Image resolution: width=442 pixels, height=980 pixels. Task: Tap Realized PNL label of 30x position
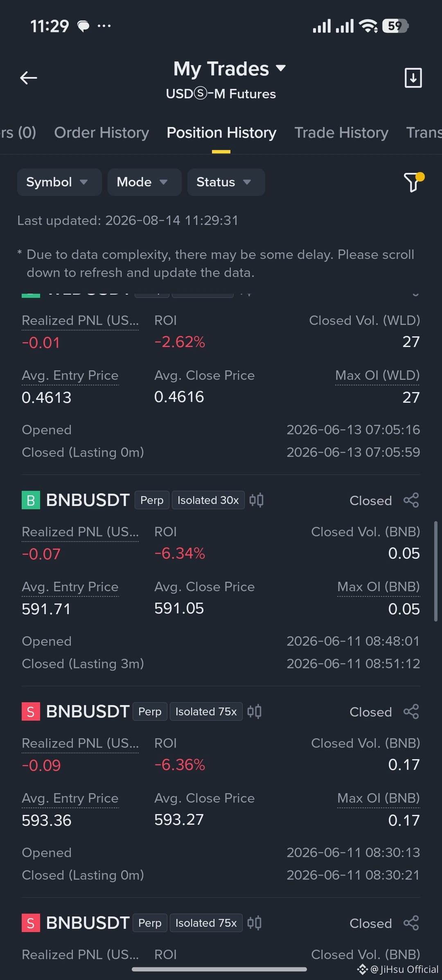coord(80,532)
